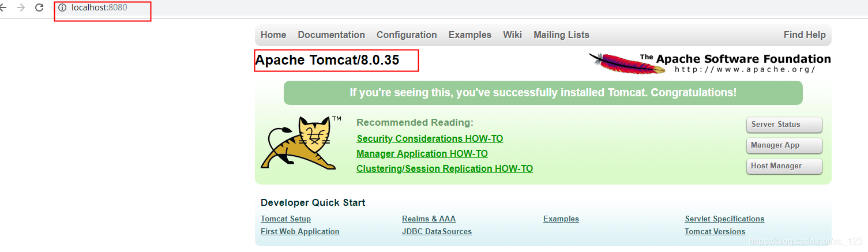
Task: Reload the page with the refresh icon
Action: point(39,7)
